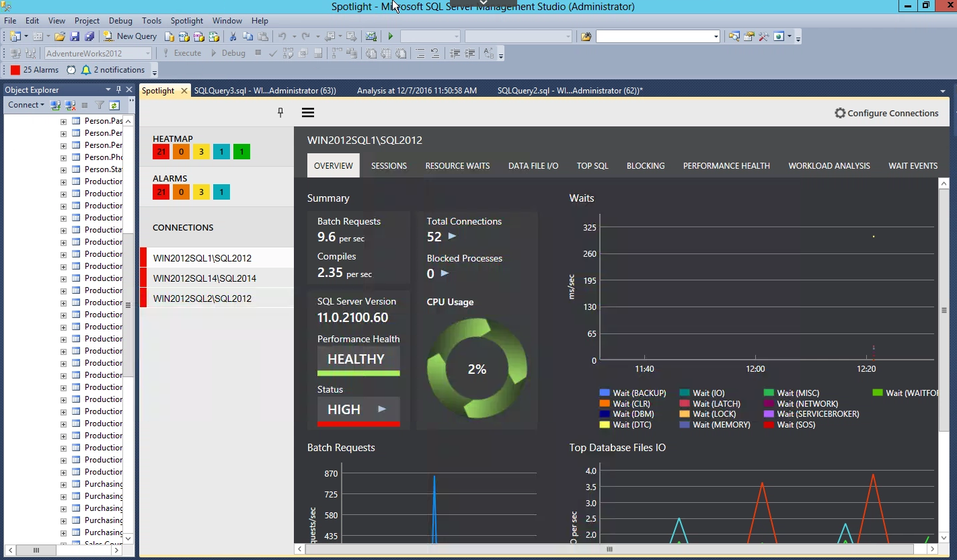Open the Tools menu
Image resolution: width=957 pixels, height=560 pixels.
(151, 21)
